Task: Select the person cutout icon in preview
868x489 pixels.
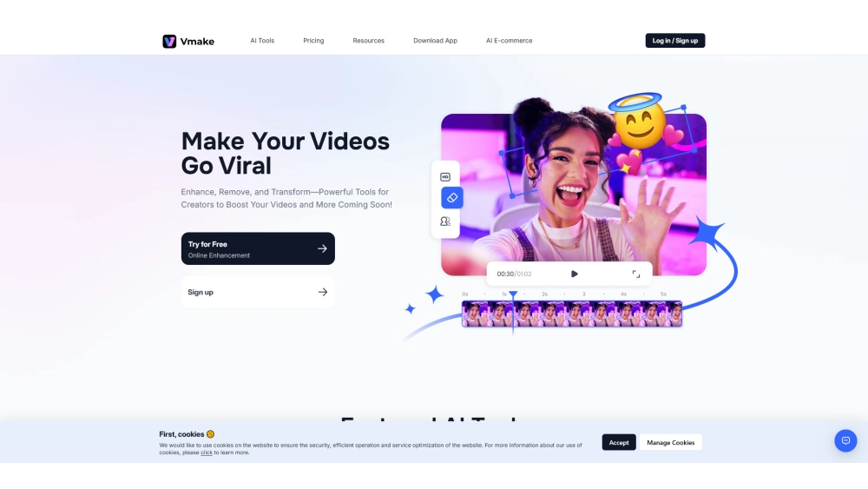Action: pyautogui.click(x=445, y=221)
